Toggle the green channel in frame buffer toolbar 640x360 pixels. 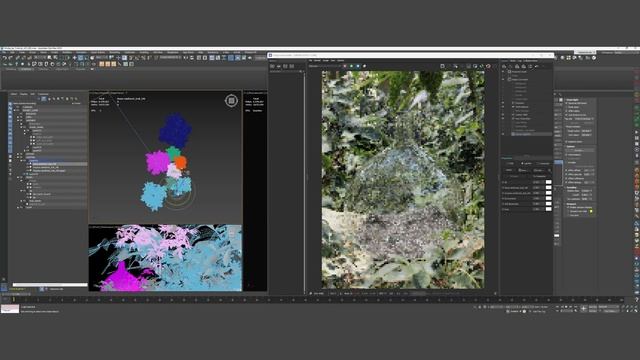pyautogui.click(x=351, y=66)
